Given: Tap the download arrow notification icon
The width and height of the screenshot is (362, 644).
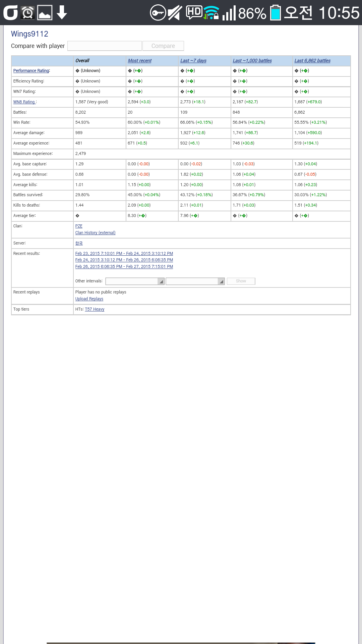Looking at the screenshot, I should point(62,13).
